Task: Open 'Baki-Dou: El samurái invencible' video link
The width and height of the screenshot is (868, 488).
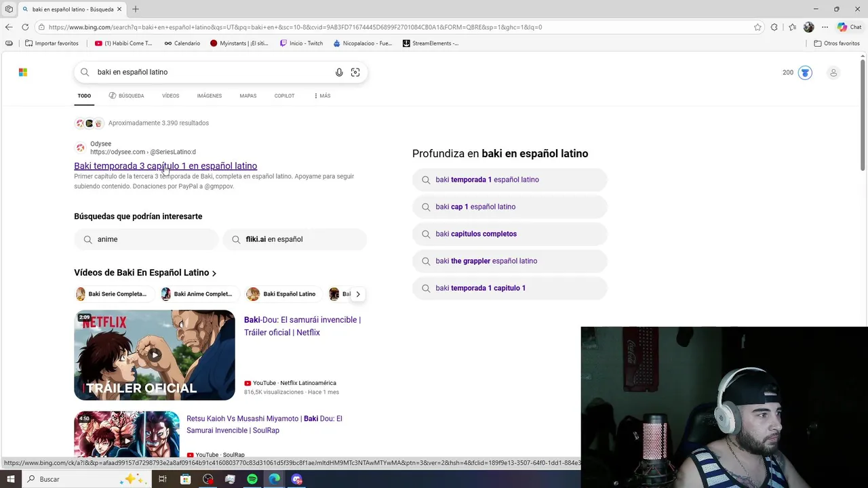Action: tap(302, 326)
